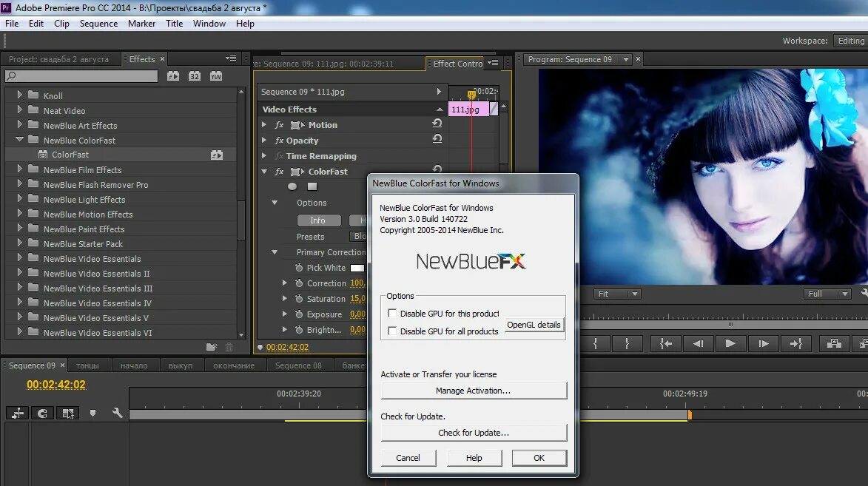Click the Saturation value 15,0
Screen dimensions: 868x486
tap(357, 298)
